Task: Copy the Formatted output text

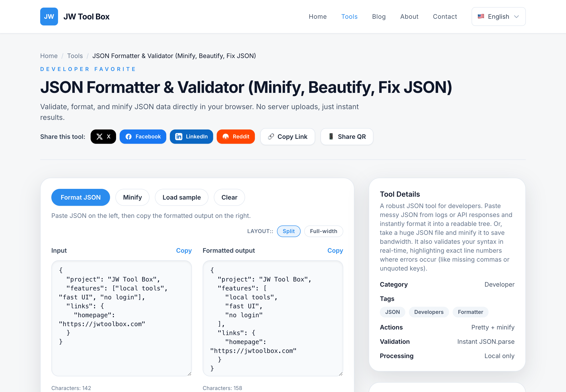Action: pos(335,250)
